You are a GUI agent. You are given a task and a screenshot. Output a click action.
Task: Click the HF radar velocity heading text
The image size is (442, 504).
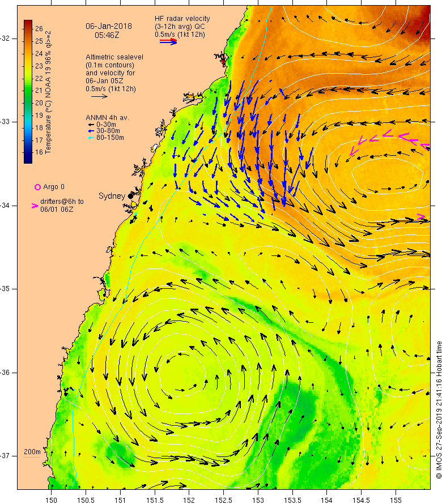182,19
